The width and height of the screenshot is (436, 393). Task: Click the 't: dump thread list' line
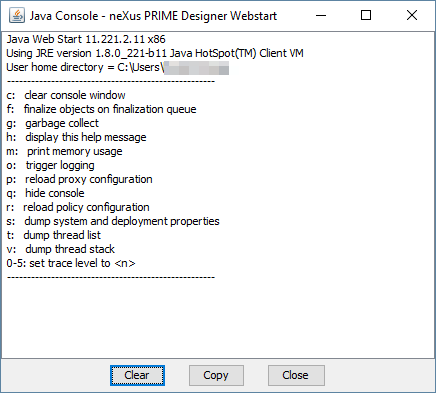click(x=54, y=235)
